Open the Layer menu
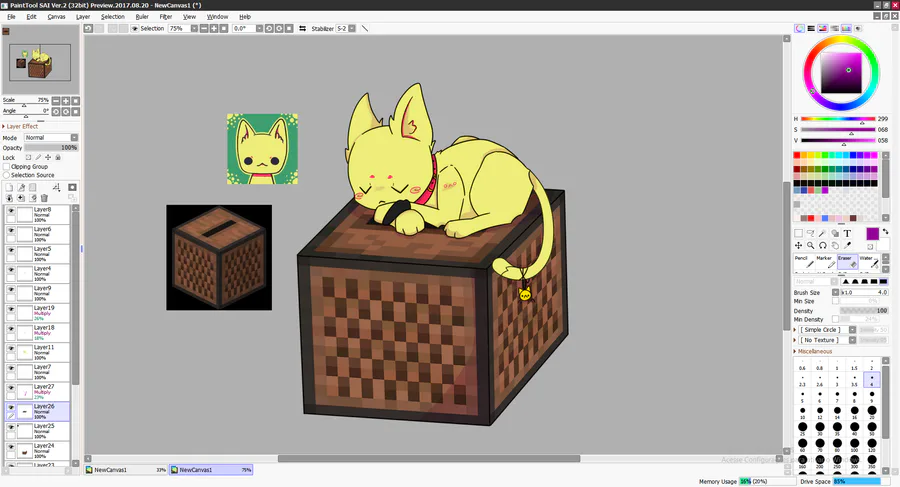The height and width of the screenshot is (487, 900). 83,17
